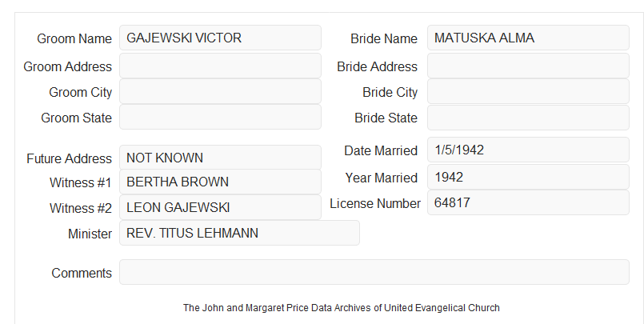
Task: Click the Bride State input box
Action: click(x=528, y=118)
